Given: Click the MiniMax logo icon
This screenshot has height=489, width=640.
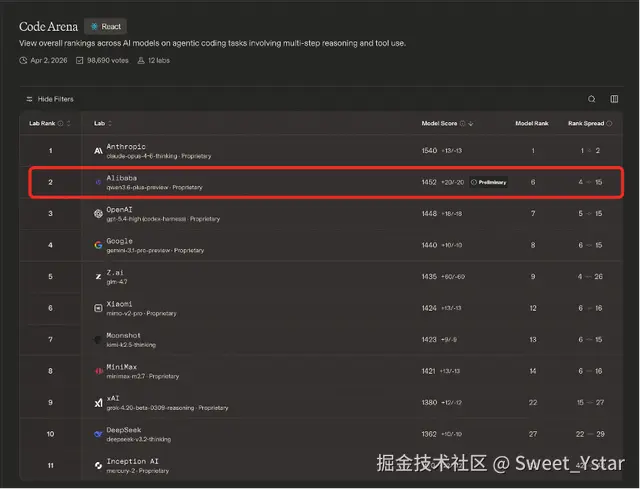Looking at the screenshot, I should 98,371.
